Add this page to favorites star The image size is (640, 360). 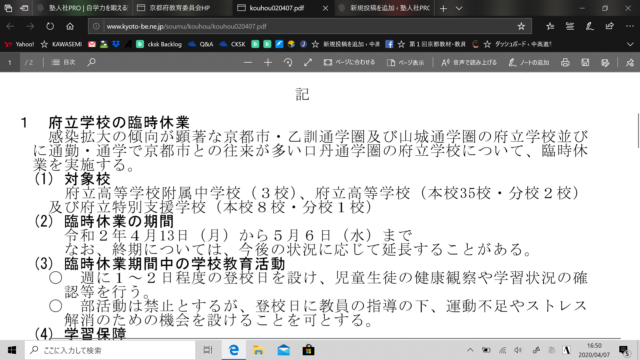tap(521, 27)
